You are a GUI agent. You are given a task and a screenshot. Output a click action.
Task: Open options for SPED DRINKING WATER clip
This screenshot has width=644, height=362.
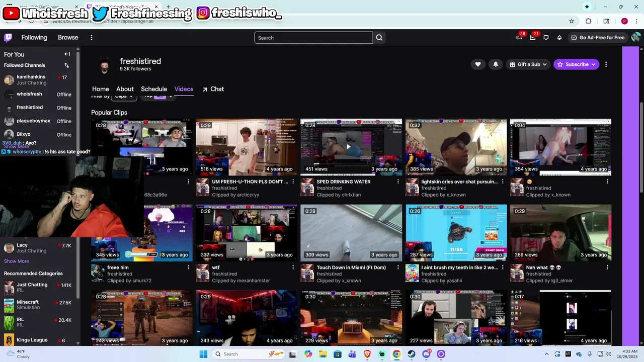tap(398, 182)
